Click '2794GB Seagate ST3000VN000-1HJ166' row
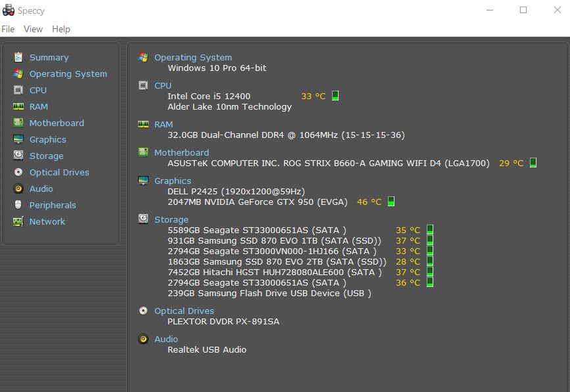Image resolution: width=570 pixels, height=392 pixels. (x=272, y=251)
